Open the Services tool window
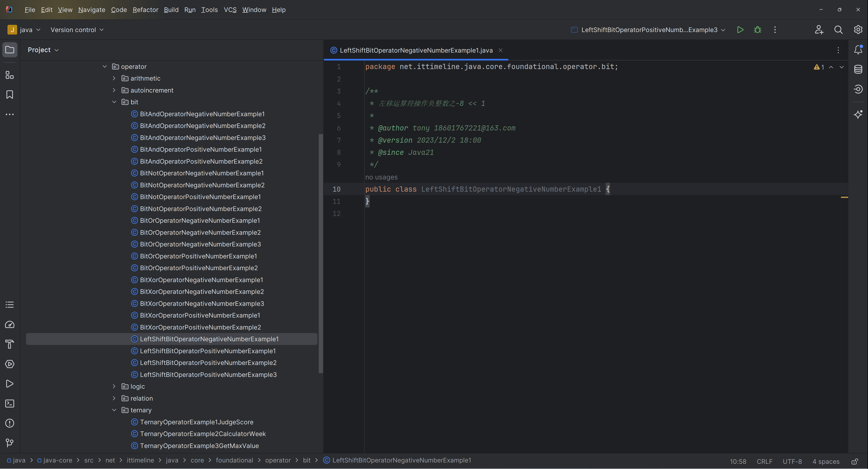Screen dimensions: 868x469 (x=10, y=364)
